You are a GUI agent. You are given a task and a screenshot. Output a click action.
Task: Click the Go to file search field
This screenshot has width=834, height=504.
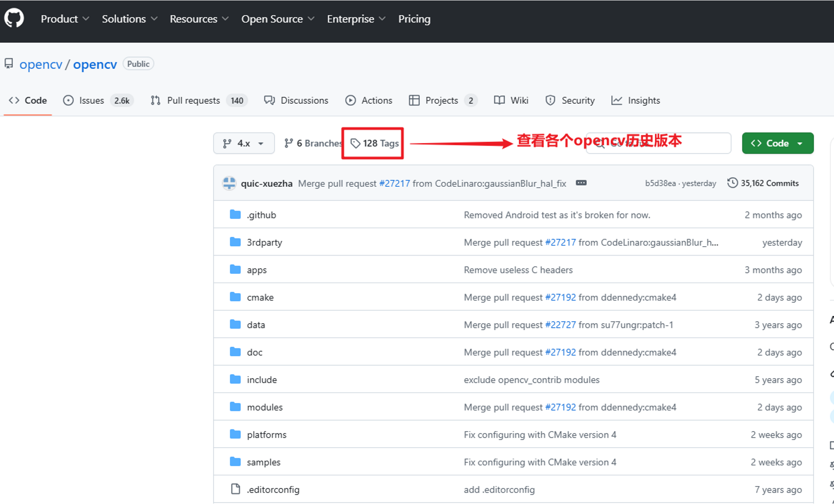coord(658,143)
